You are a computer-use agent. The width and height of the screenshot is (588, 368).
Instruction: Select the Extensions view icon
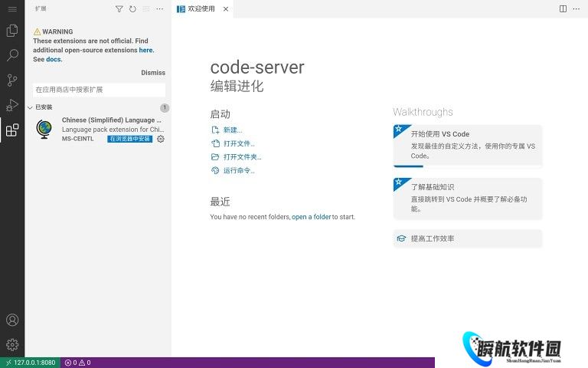tap(12, 130)
